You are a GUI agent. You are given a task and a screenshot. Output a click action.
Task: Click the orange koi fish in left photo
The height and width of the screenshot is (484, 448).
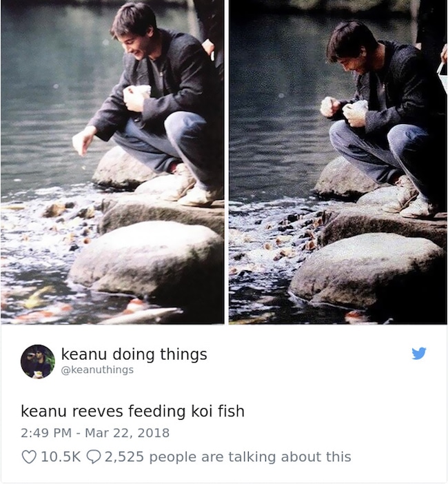coord(136,305)
